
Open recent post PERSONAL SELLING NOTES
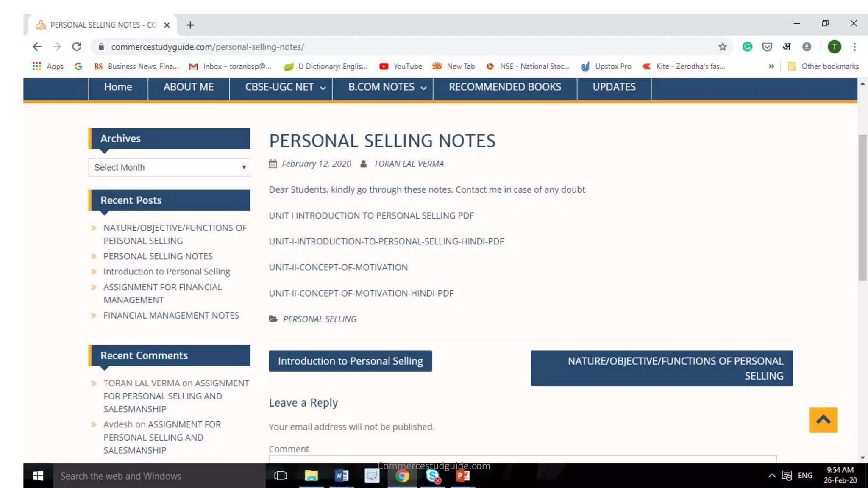click(158, 256)
